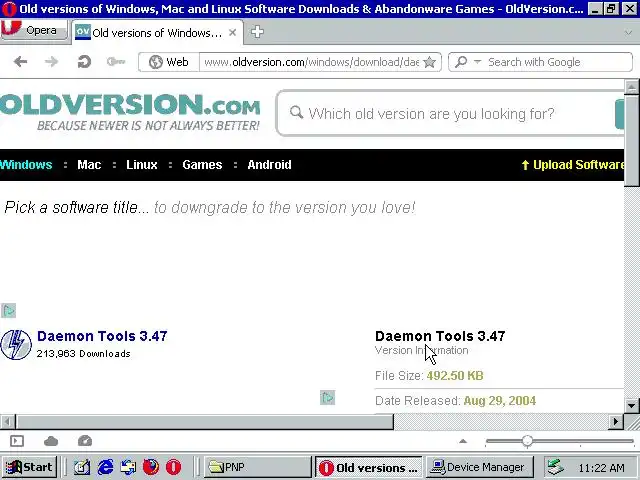Launch Internet Explorer from quick launch
Screen dimensions: 640x480
click(105, 467)
